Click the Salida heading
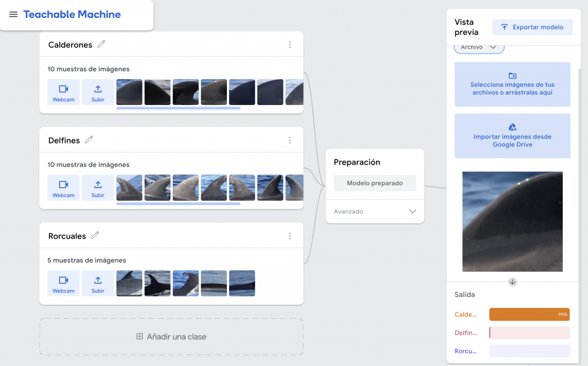This screenshot has height=366, width=588. coord(465,294)
